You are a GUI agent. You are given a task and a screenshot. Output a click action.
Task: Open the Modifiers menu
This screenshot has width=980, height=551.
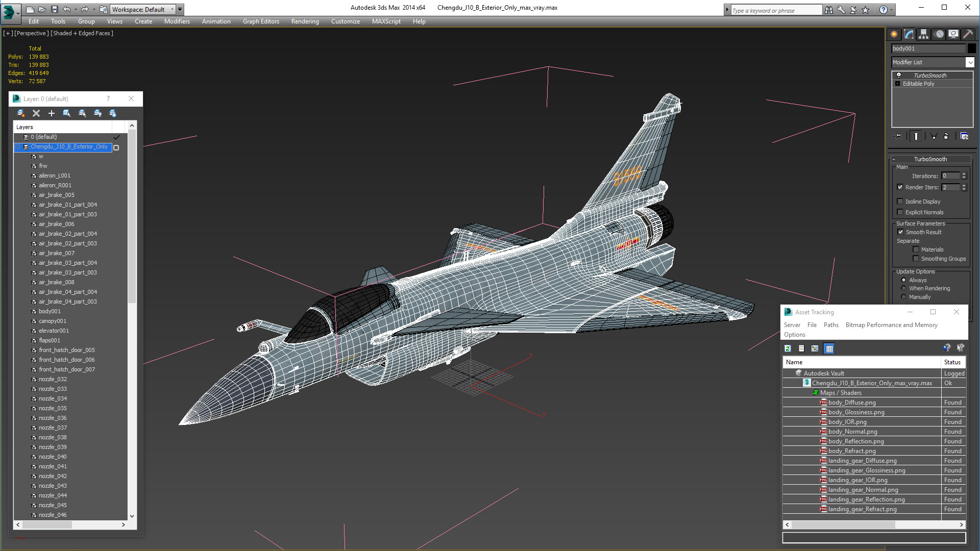pos(177,21)
